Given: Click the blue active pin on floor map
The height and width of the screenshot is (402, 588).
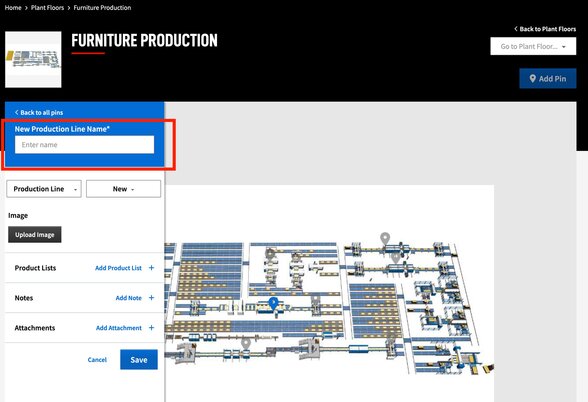Looking at the screenshot, I should coord(273,303).
